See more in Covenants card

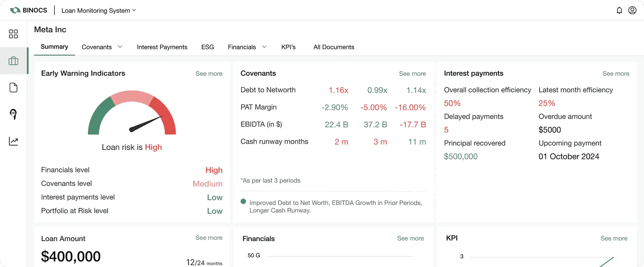[412, 74]
